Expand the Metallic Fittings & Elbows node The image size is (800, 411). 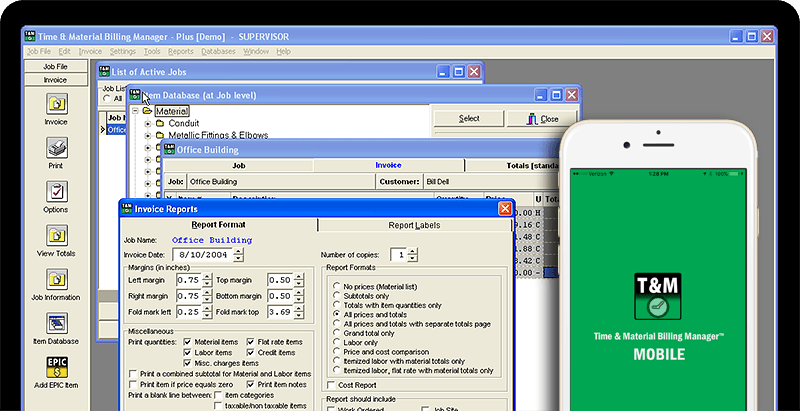point(147,136)
